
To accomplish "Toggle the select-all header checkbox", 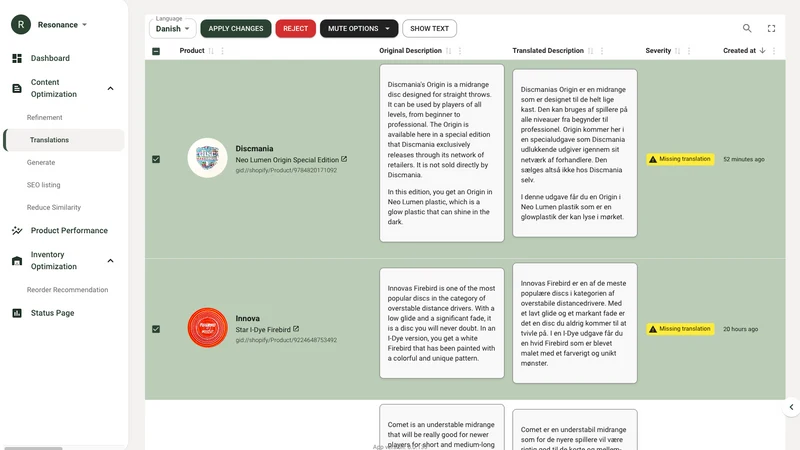I will pyautogui.click(x=156, y=51).
